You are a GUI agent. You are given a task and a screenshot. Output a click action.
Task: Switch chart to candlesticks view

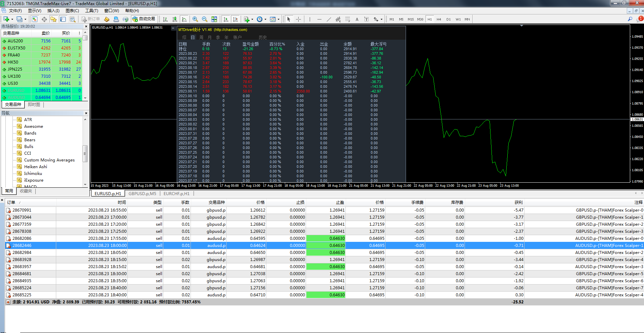(175, 19)
